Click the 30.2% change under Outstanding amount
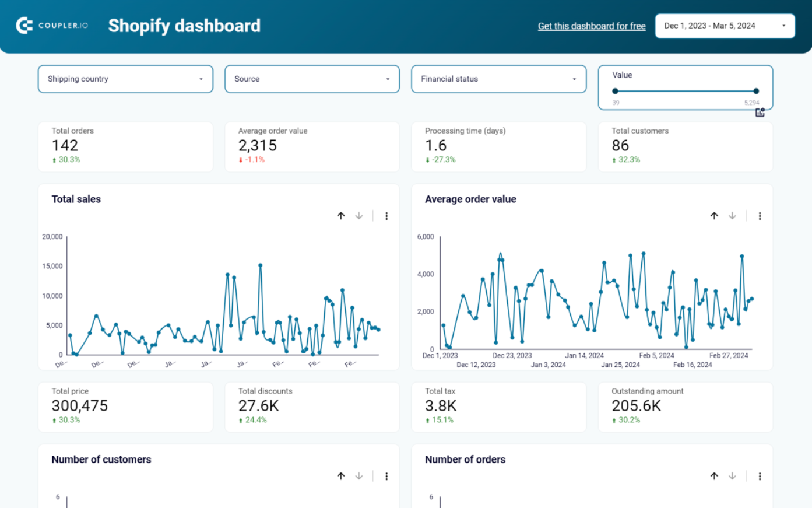Screen dimensions: 812x508 coord(626,419)
